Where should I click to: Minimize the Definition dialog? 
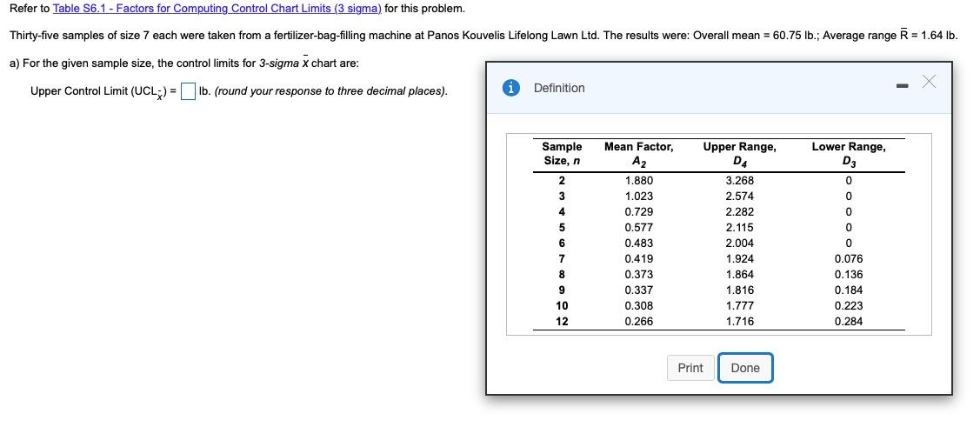tap(903, 86)
